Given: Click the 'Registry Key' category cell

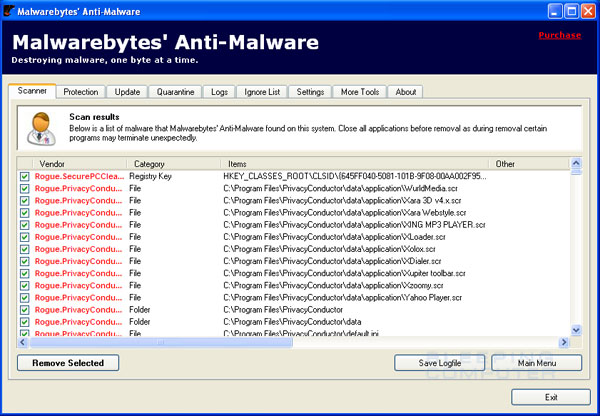Looking at the screenshot, I should click(150, 176).
